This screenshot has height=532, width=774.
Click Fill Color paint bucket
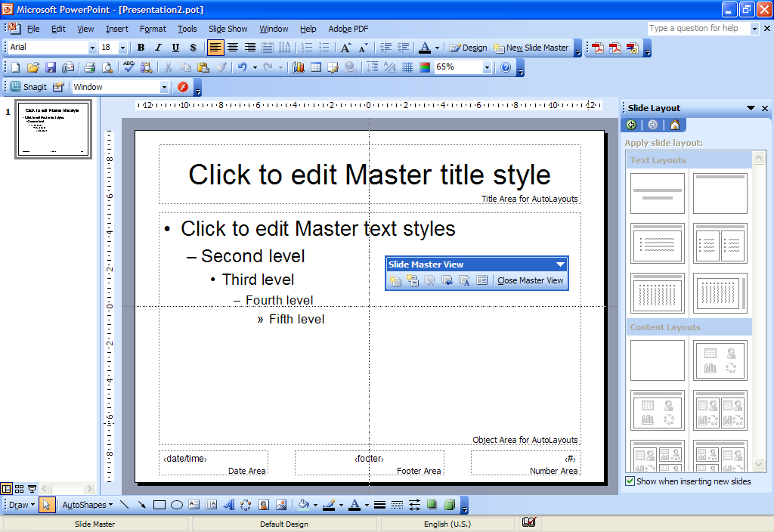[303, 505]
